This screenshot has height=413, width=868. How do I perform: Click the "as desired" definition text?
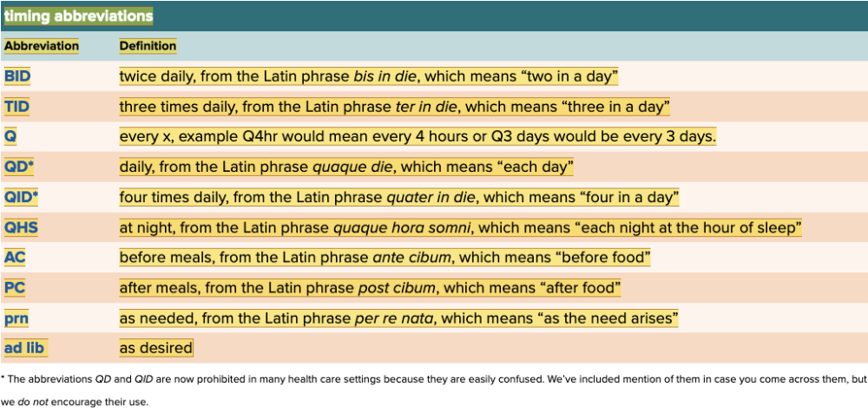[155, 348]
